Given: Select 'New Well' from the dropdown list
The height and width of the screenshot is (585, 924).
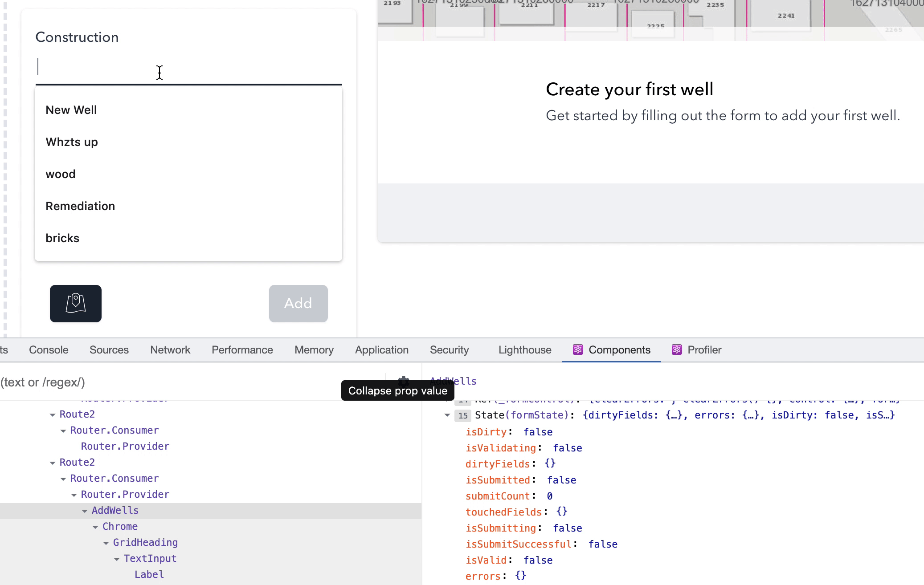Looking at the screenshot, I should (188, 110).
